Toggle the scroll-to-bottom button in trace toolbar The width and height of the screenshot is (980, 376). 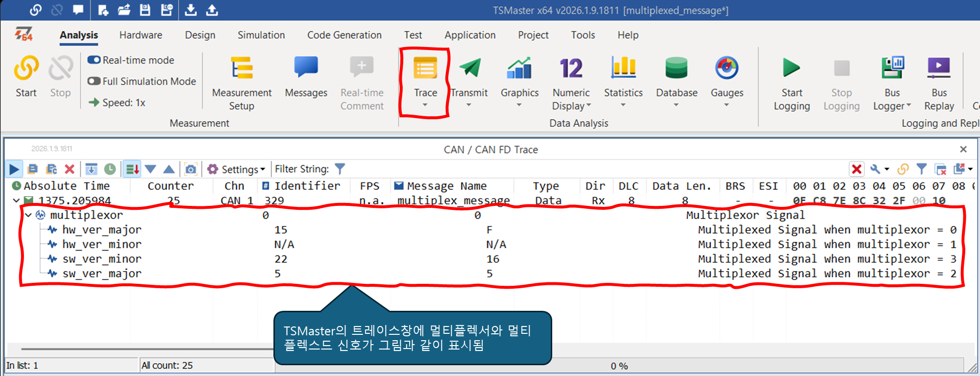click(x=91, y=169)
